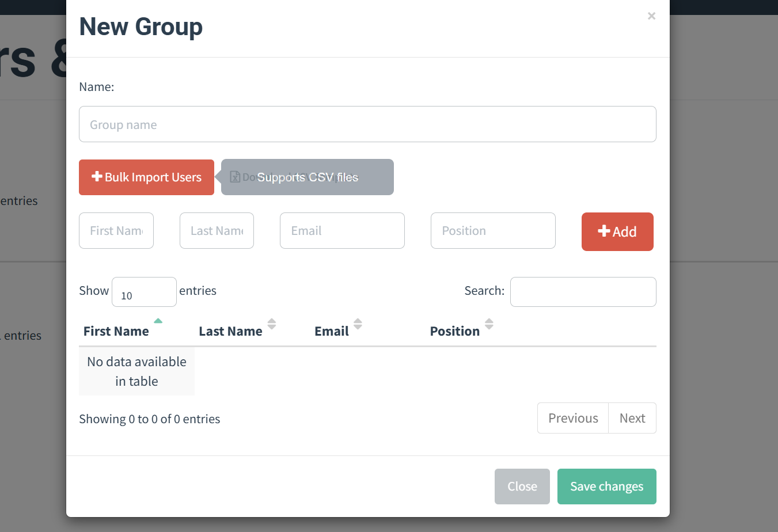Go to the Previous page of entries
778x532 pixels.
[573, 418]
